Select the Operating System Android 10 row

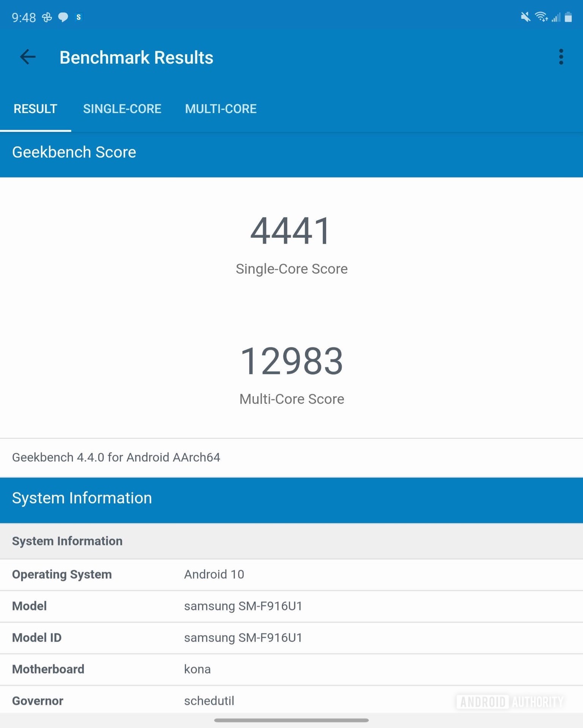point(291,574)
